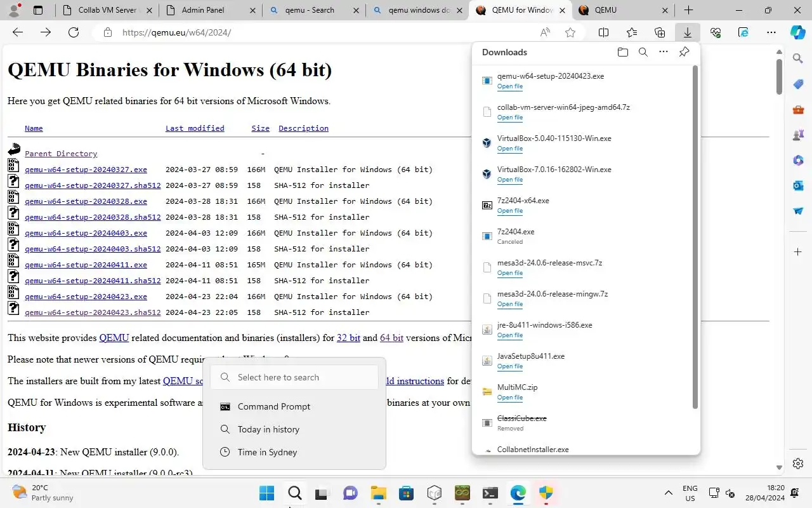812x508 pixels.
Task: Open file link for 7z2404-x64.exe
Action: (510, 211)
